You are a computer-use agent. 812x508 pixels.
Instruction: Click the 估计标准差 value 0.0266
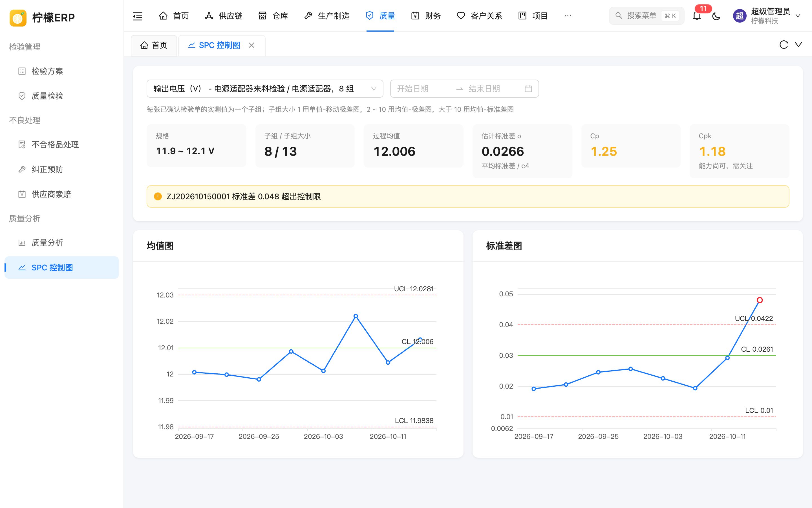click(503, 152)
